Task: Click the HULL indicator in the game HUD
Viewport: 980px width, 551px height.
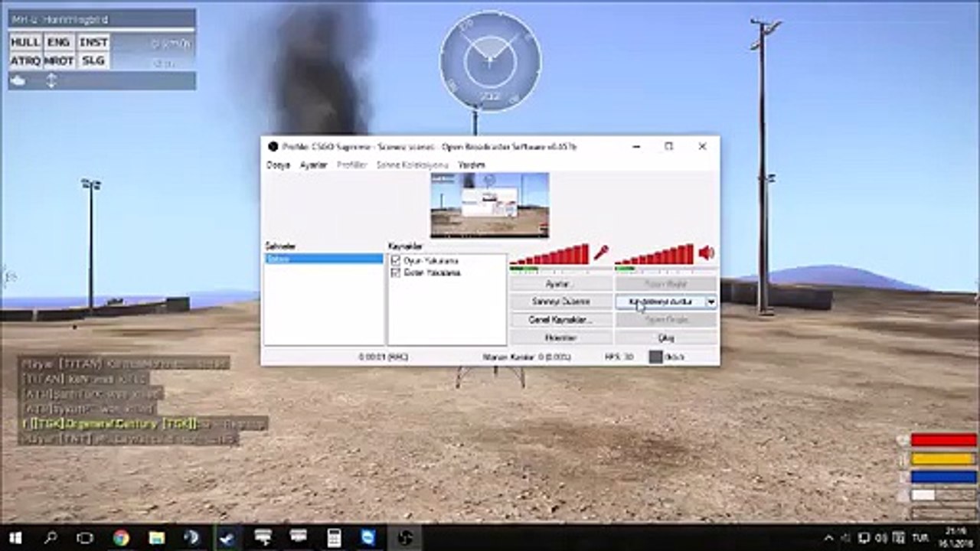Action: coord(25,42)
